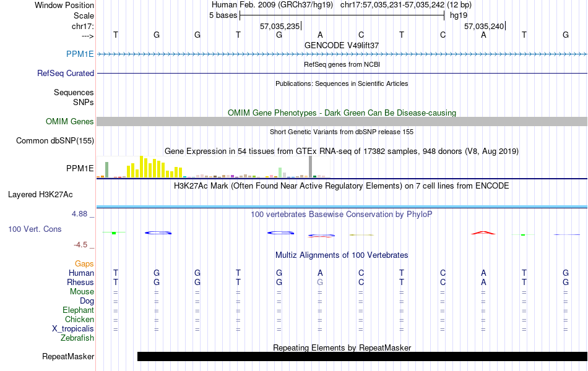The width and height of the screenshot is (588, 371).
Task: Open the 100 Vert. Cons track label
Action: point(35,229)
